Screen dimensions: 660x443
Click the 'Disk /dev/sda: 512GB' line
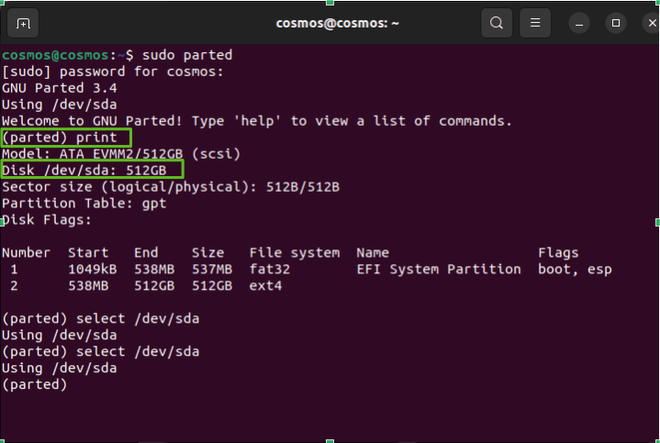click(x=84, y=171)
